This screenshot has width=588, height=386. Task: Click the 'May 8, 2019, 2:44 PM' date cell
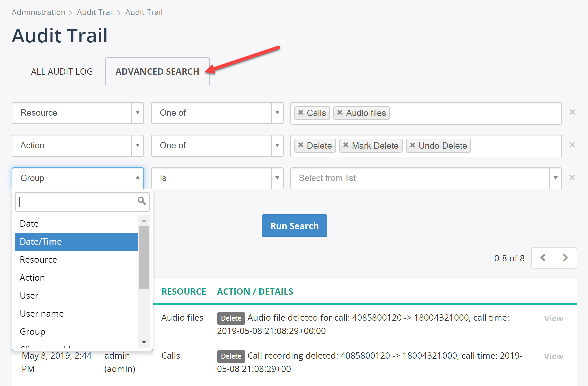click(x=57, y=362)
